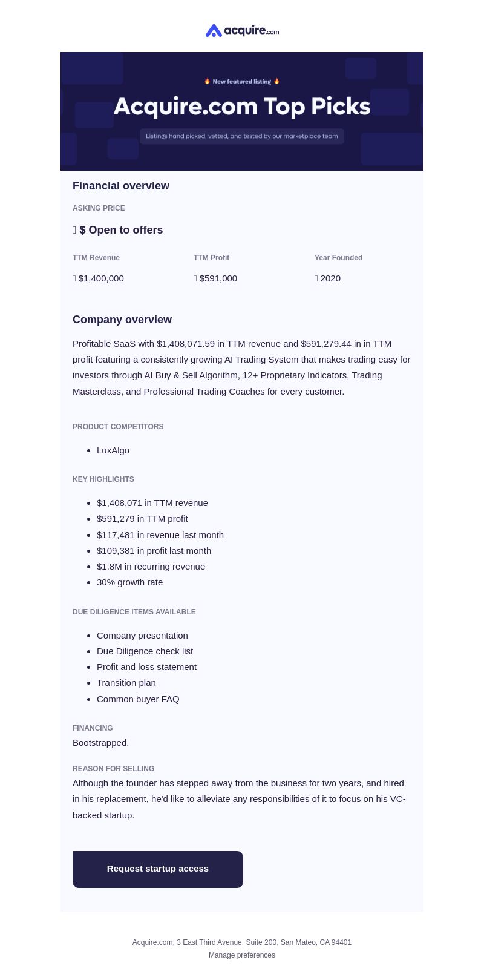
Task: Click the icon beside '$ Open to offers'
Action: tap(74, 230)
